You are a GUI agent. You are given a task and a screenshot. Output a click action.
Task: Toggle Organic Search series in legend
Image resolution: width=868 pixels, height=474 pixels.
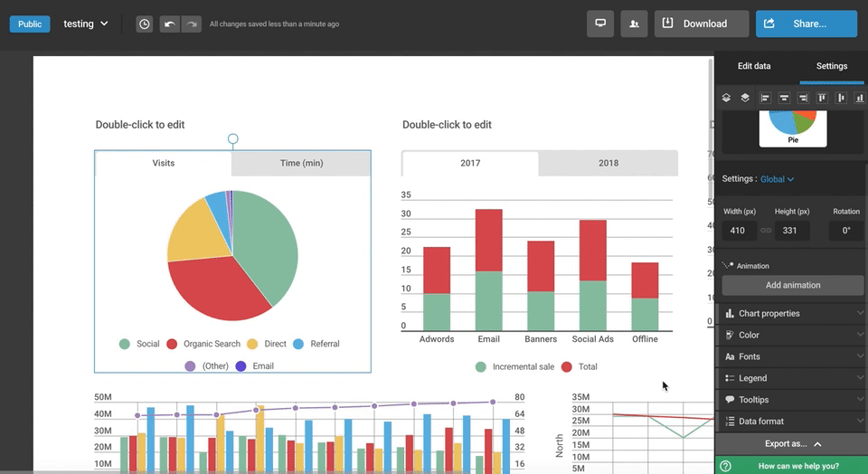[x=203, y=344]
